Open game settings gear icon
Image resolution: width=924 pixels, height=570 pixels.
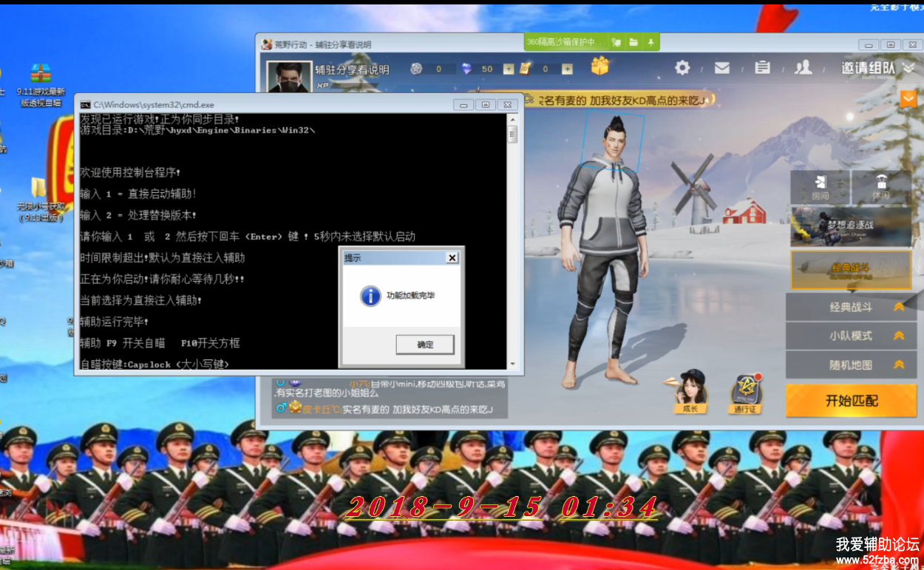click(x=682, y=68)
